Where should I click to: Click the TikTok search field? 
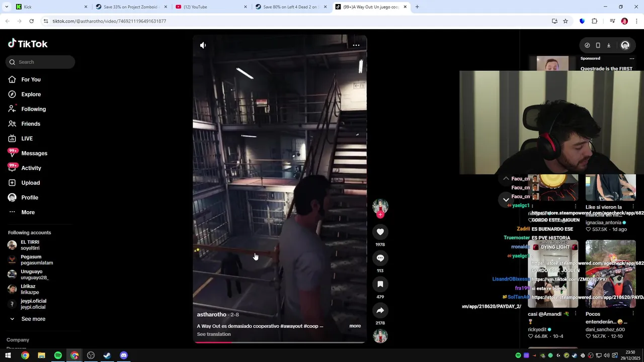pyautogui.click(x=40, y=62)
